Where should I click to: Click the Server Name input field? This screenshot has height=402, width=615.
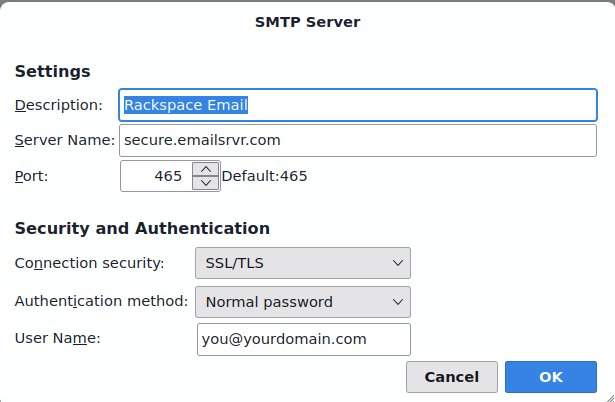(x=358, y=140)
